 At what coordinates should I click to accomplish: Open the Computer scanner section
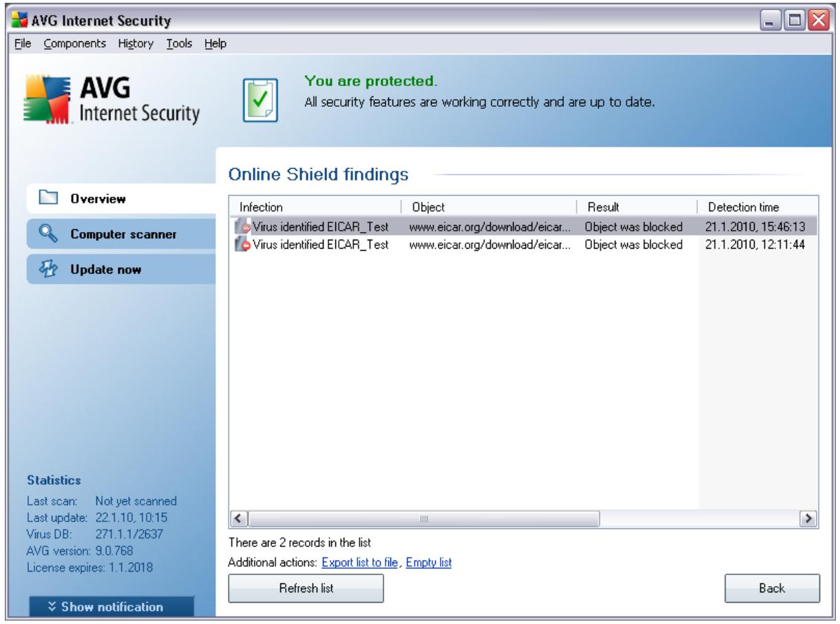pos(121,234)
